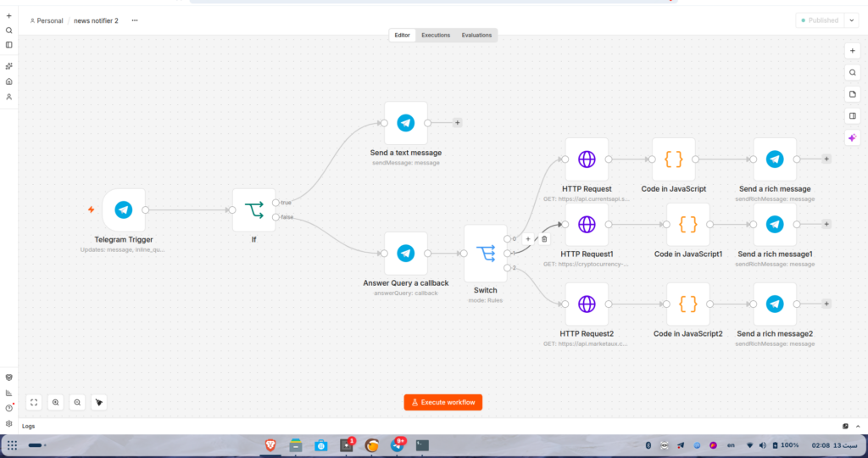Click the Execute workflow button
The height and width of the screenshot is (458, 868).
pos(442,403)
